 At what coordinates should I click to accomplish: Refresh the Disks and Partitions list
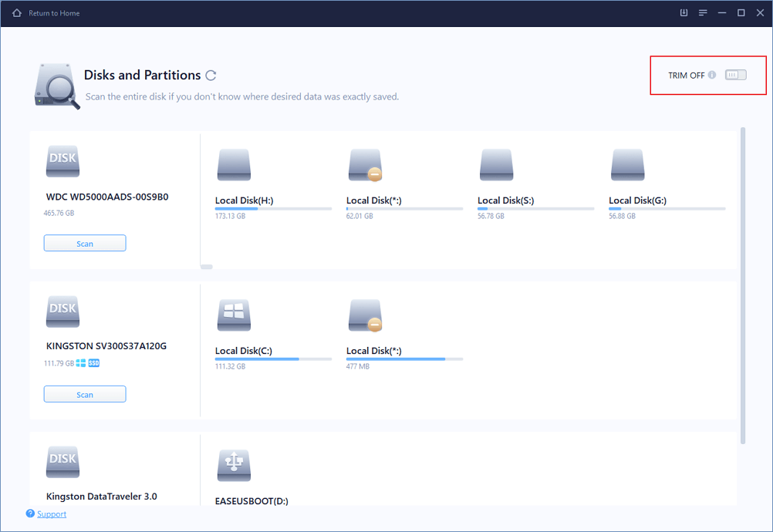[211, 76]
